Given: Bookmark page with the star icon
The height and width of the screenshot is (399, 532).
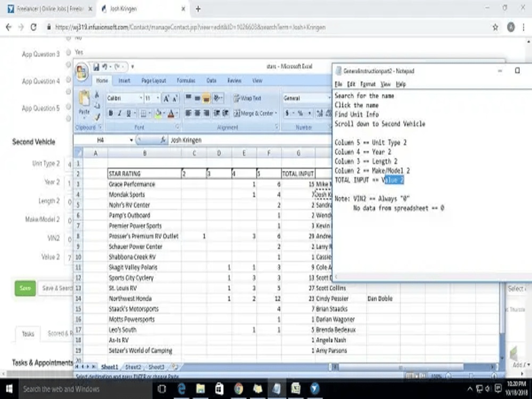Looking at the screenshot, I should [x=495, y=27].
